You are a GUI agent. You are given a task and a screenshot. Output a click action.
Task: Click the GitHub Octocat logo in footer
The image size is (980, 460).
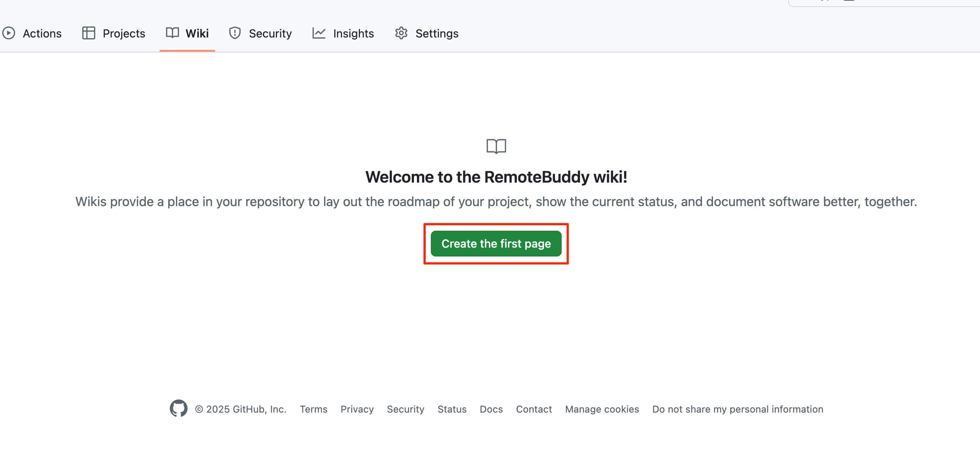pos(179,408)
